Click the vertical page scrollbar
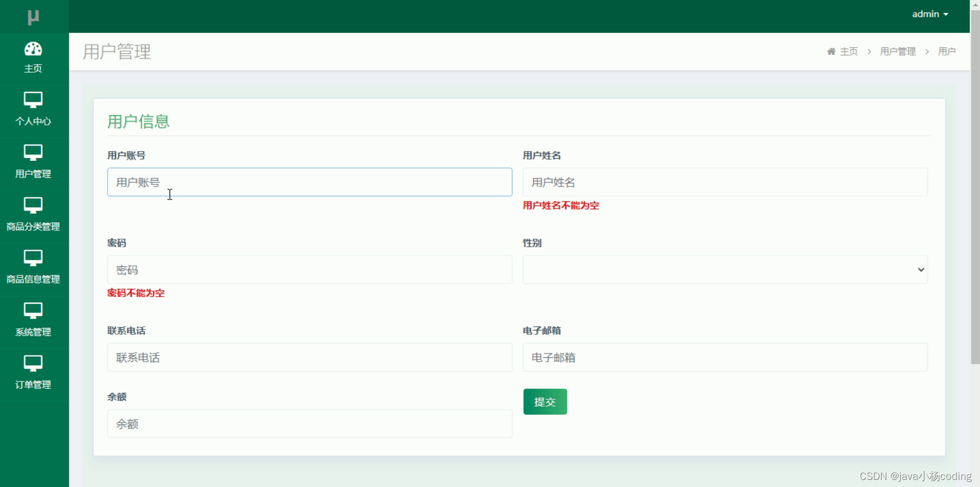The width and height of the screenshot is (980, 487). click(975, 186)
